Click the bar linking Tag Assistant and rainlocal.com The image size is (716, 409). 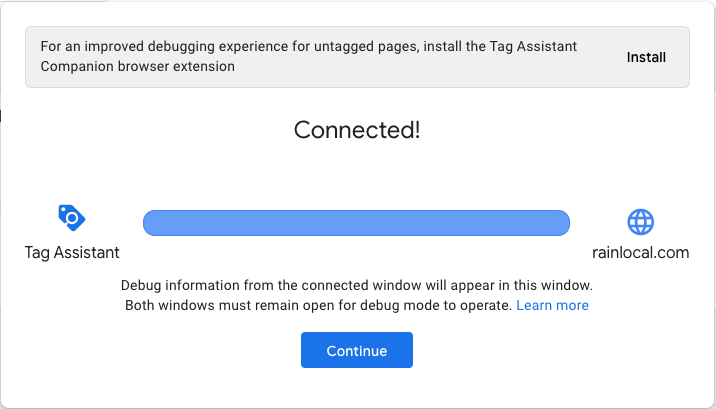(x=356, y=223)
